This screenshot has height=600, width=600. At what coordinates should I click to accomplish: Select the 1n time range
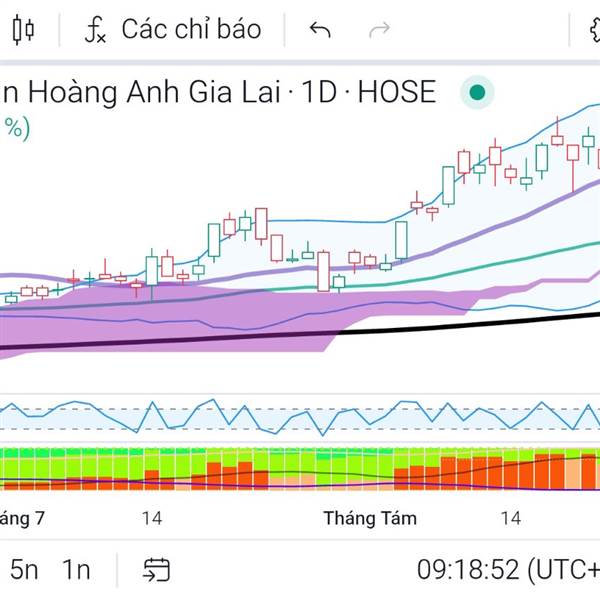point(76,570)
